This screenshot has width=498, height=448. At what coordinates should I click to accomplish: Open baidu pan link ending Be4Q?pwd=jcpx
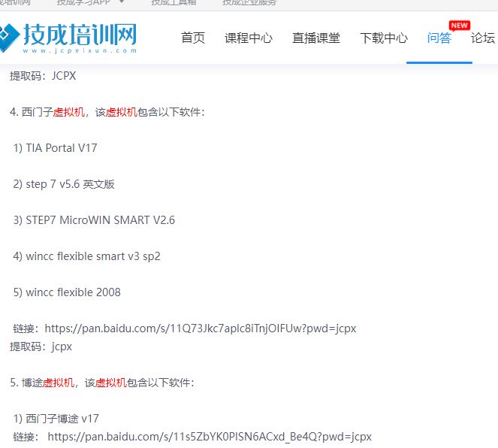[210, 437]
